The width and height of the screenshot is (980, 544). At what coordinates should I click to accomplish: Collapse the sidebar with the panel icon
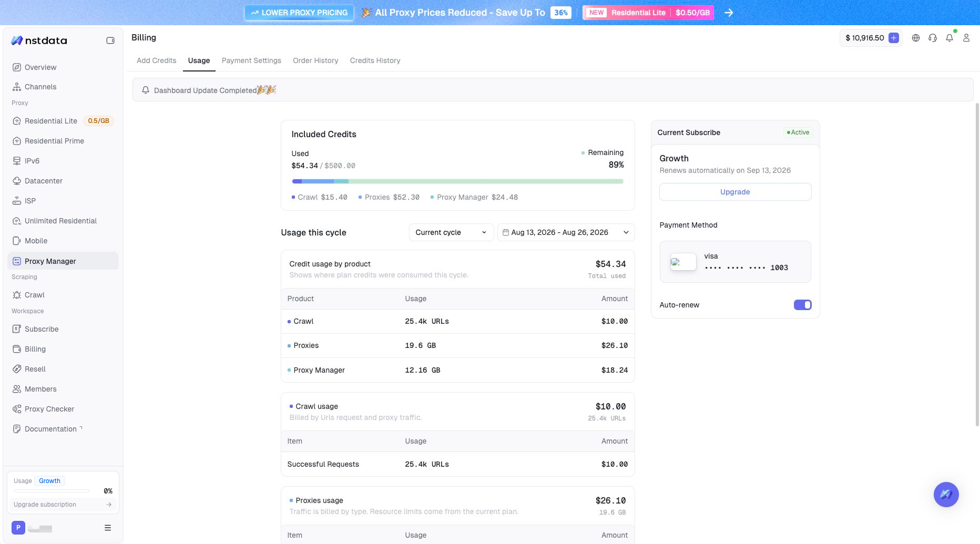[x=110, y=40]
